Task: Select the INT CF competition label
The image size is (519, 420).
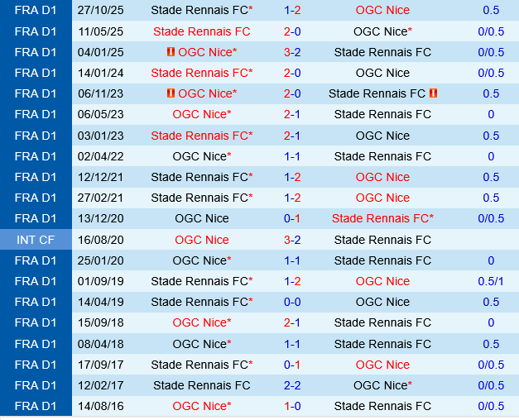Action: (x=35, y=240)
